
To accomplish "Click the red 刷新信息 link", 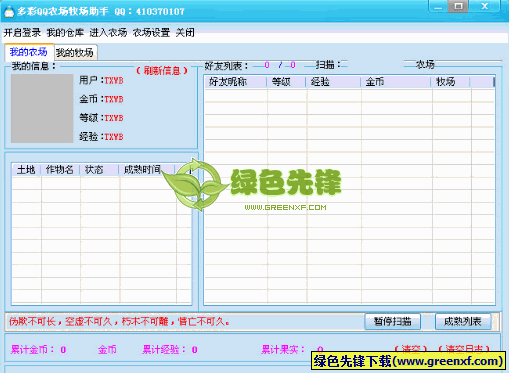I will pyautogui.click(x=162, y=70).
